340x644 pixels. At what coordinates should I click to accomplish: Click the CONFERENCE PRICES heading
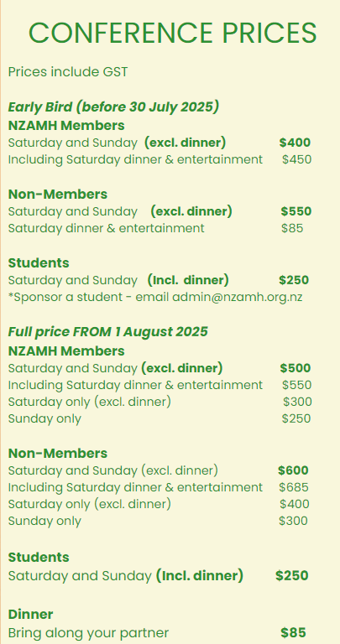pyautogui.click(x=173, y=33)
